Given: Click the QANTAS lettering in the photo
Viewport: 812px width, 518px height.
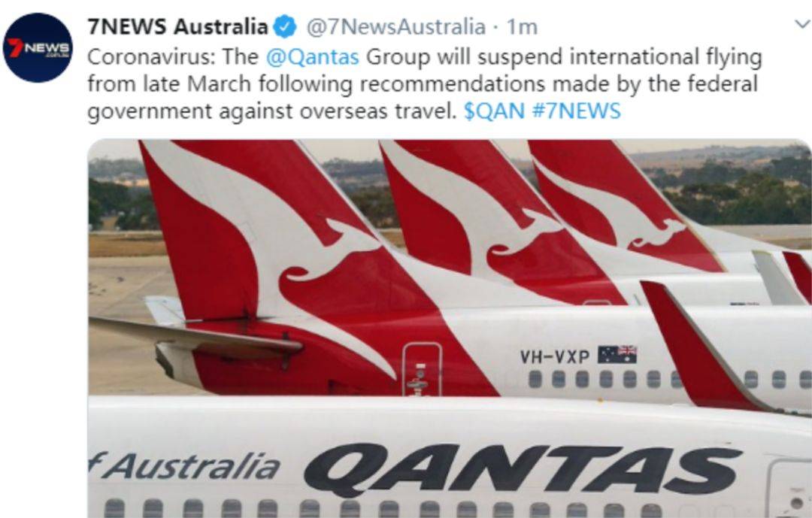Looking at the screenshot, I should 522,469.
